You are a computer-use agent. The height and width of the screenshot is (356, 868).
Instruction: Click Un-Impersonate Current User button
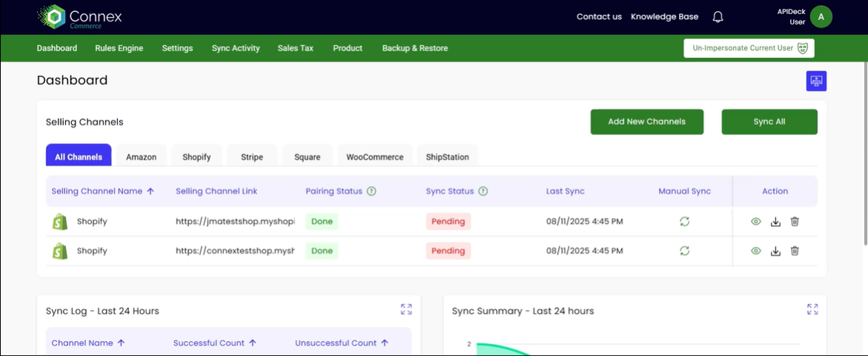749,48
